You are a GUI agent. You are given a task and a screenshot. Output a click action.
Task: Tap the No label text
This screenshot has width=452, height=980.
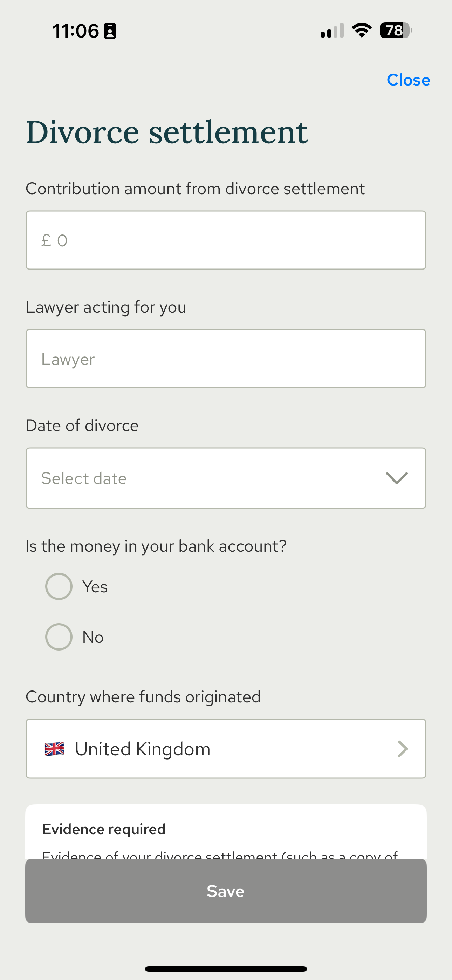[93, 637]
